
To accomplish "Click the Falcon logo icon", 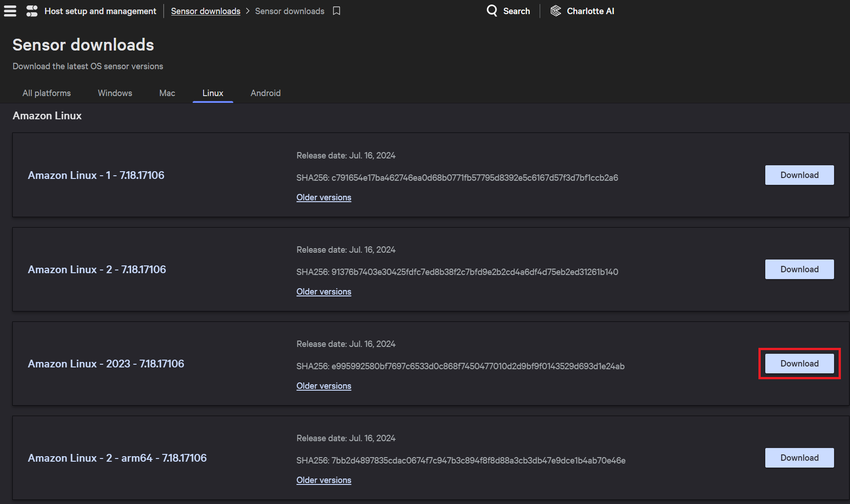I will (x=32, y=11).
